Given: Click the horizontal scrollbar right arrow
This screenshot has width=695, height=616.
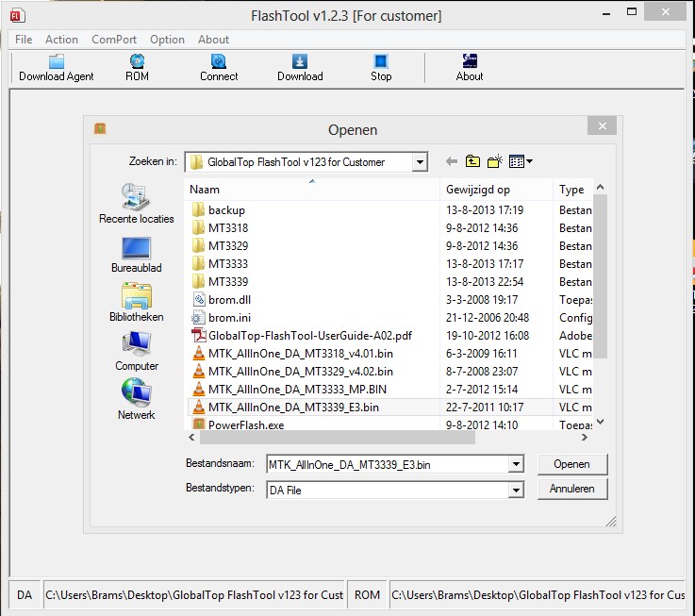Looking at the screenshot, I should click(585, 438).
